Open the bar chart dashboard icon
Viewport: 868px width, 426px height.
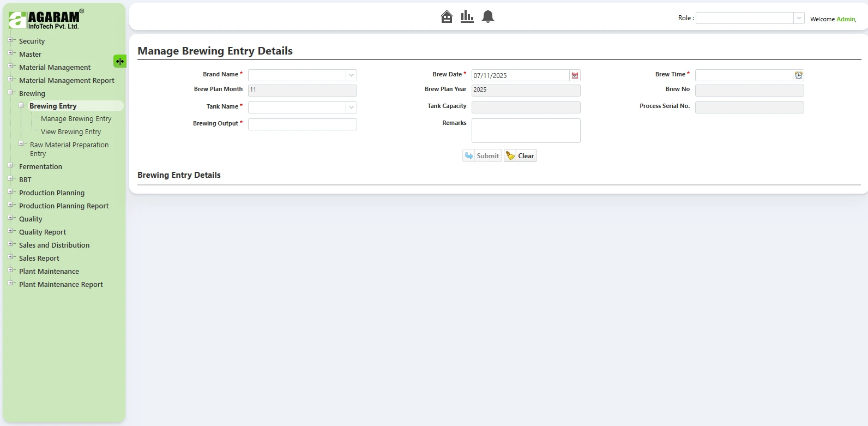(x=467, y=17)
